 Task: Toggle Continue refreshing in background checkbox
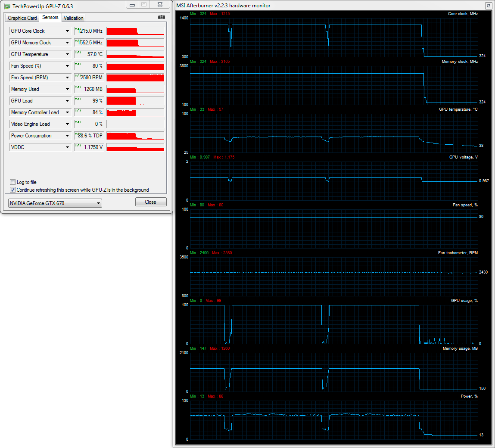point(13,190)
